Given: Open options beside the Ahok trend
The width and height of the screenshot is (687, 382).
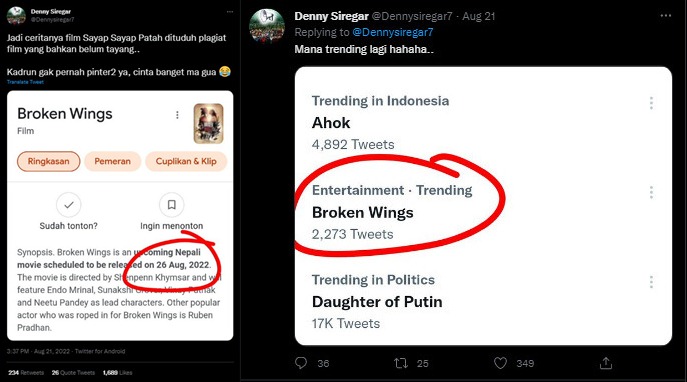Looking at the screenshot, I should coord(651,103).
